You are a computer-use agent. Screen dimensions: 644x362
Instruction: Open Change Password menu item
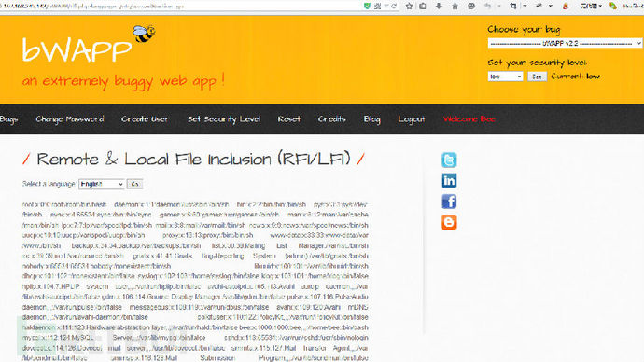coord(70,119)
